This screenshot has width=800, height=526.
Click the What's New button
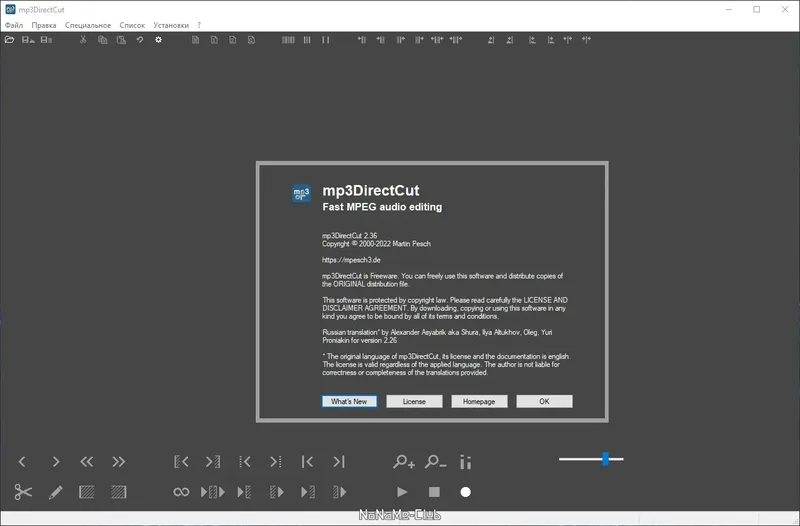(x=349, y=402)
